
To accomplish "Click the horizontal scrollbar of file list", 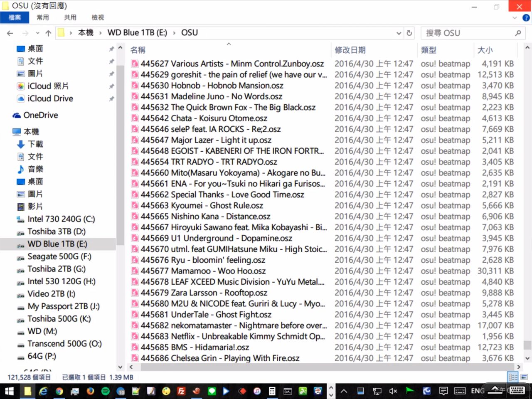I will pyautogui.click(x=324, y=367).
